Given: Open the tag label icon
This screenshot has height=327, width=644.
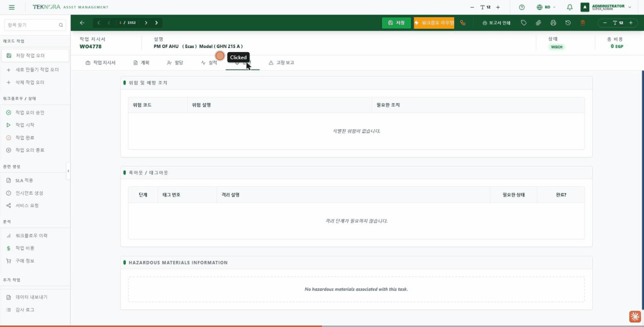Looking at the screenshot, I should click(x=524, y=23).
